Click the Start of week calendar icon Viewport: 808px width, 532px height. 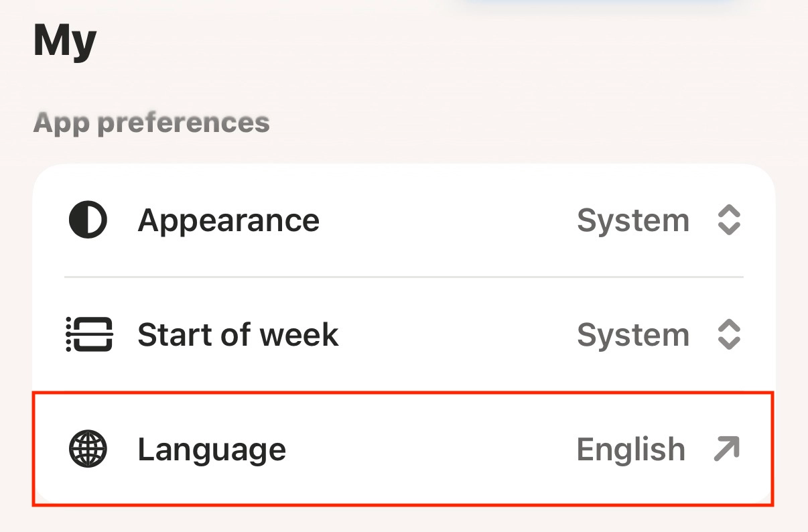point(89,334)
